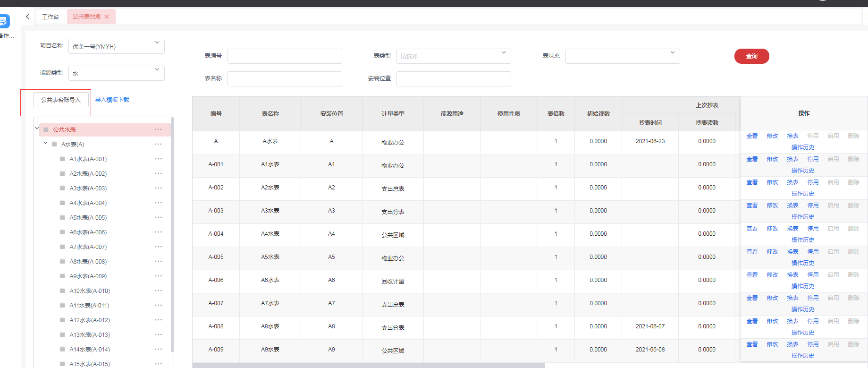
Task: Click the three-dot menu for A7水表(A-007)
Action: point(158,247)
